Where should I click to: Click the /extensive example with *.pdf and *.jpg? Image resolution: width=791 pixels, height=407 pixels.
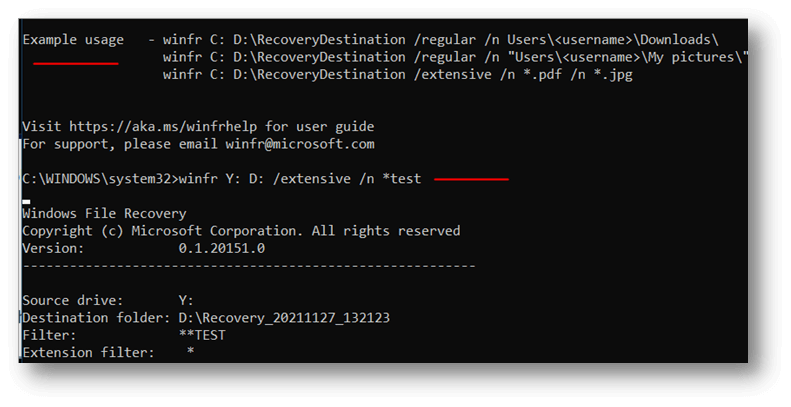click(x=397, y=75)
